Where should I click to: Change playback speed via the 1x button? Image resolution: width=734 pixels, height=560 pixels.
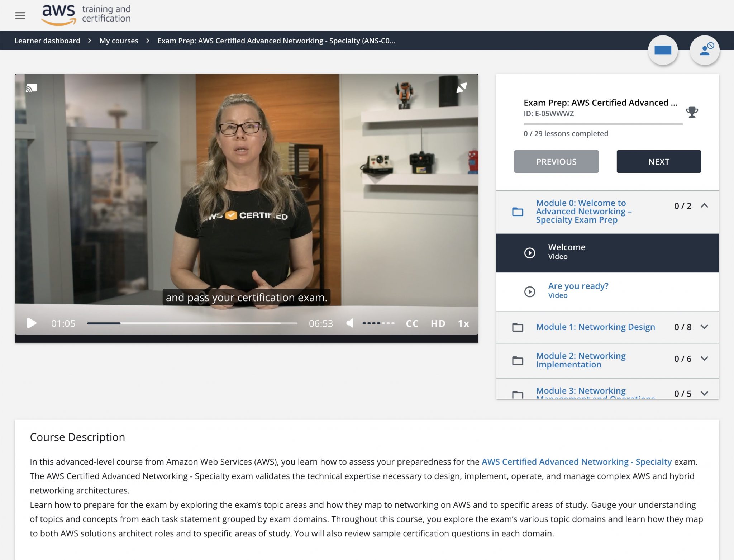pyautogui.click(x=463, y=323)
